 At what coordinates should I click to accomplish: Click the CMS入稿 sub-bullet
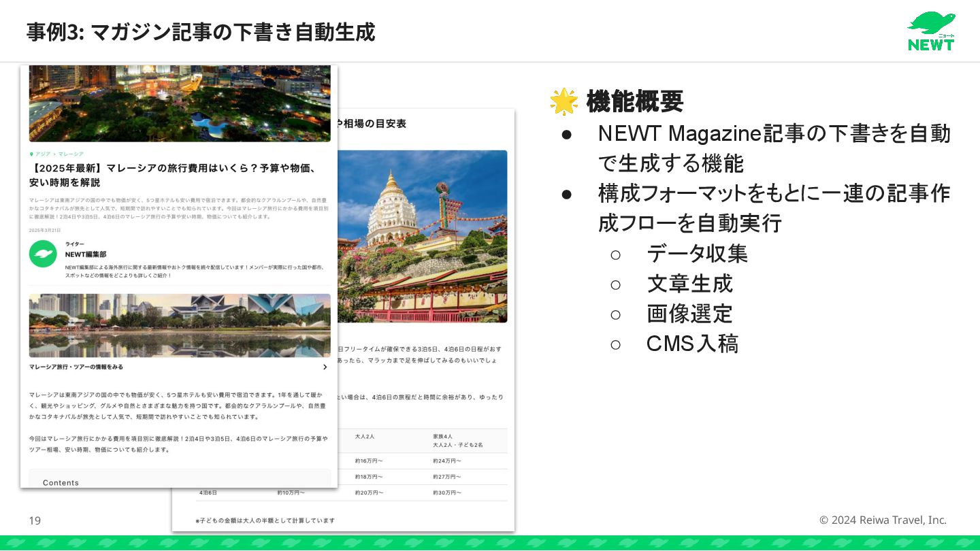point(692,344)
